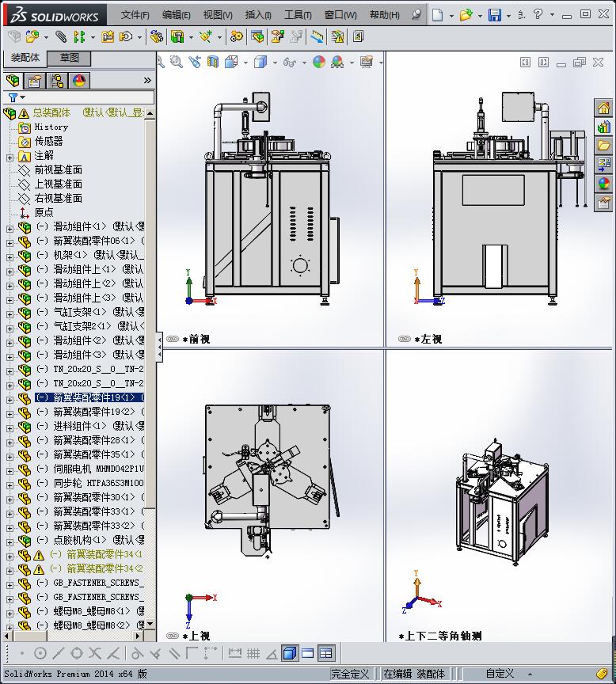This screenshot has width=616, height=684.
Task: Open the FeatureManager design tree tab
Action: coord(13,81)
